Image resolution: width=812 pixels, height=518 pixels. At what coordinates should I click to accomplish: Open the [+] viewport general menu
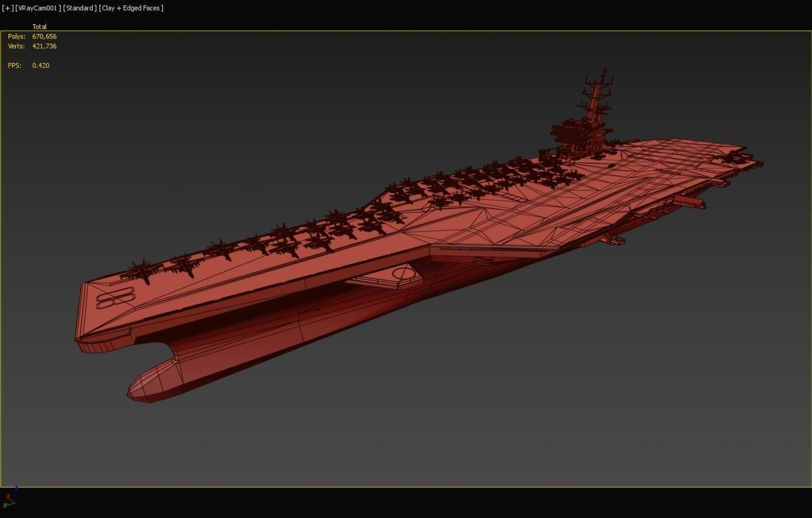coord(7,8)
